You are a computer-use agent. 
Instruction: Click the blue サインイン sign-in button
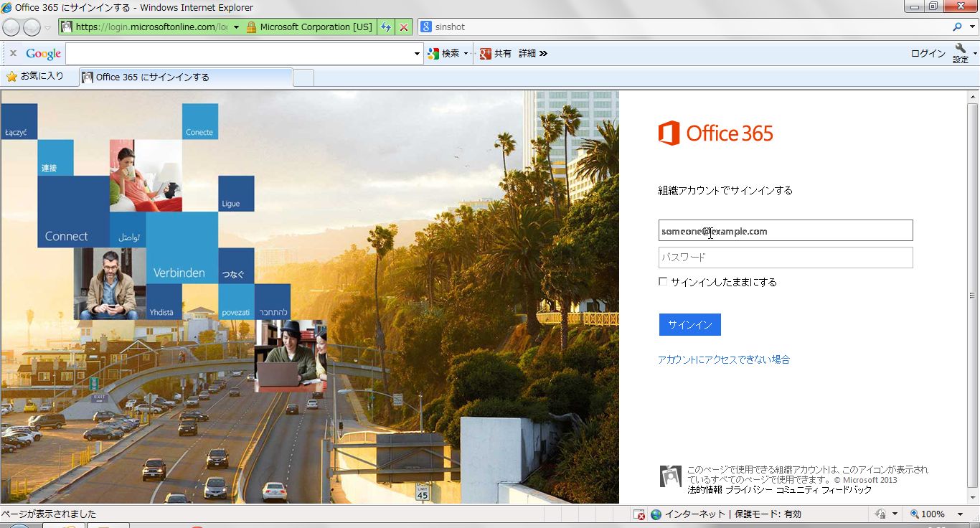689,325
